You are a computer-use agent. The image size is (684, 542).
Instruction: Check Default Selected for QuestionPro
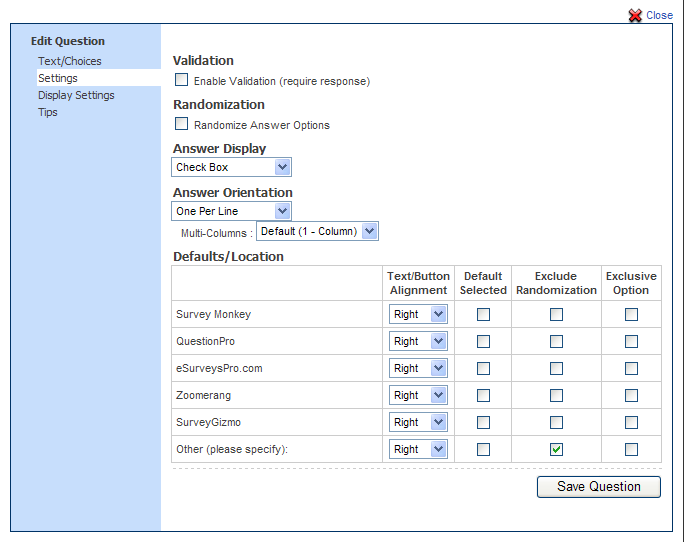click(483, 341)
